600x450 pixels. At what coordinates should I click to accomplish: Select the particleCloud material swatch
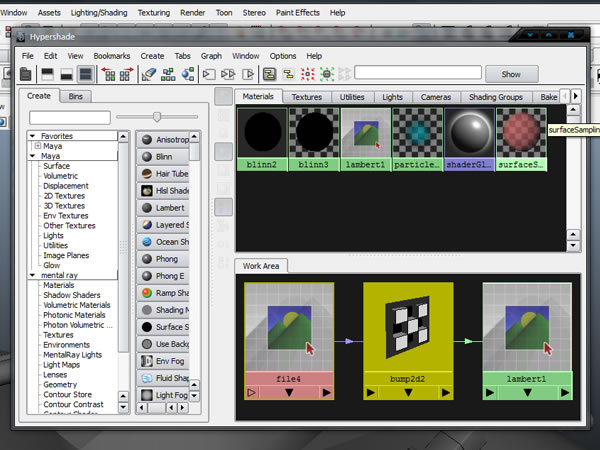point(417,139)
